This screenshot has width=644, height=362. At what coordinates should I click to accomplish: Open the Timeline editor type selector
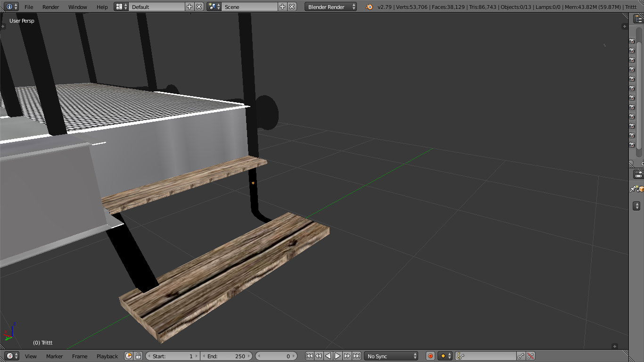(12, 356)
